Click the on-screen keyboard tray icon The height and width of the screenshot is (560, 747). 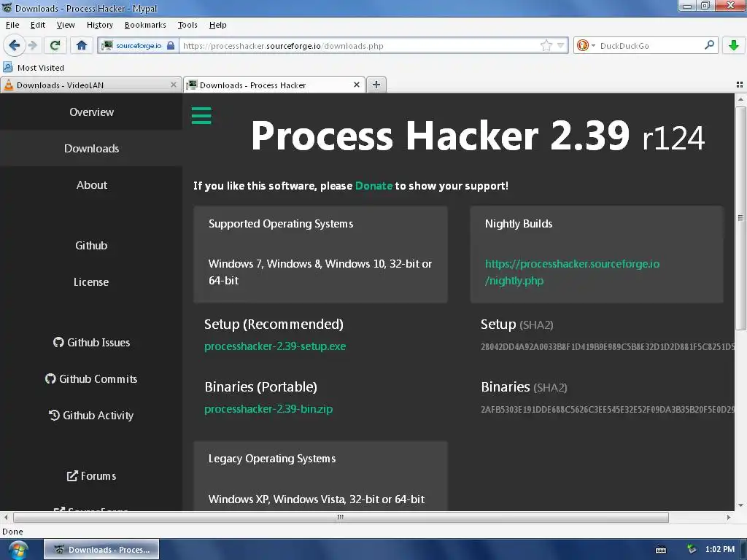tap(661, 550)
